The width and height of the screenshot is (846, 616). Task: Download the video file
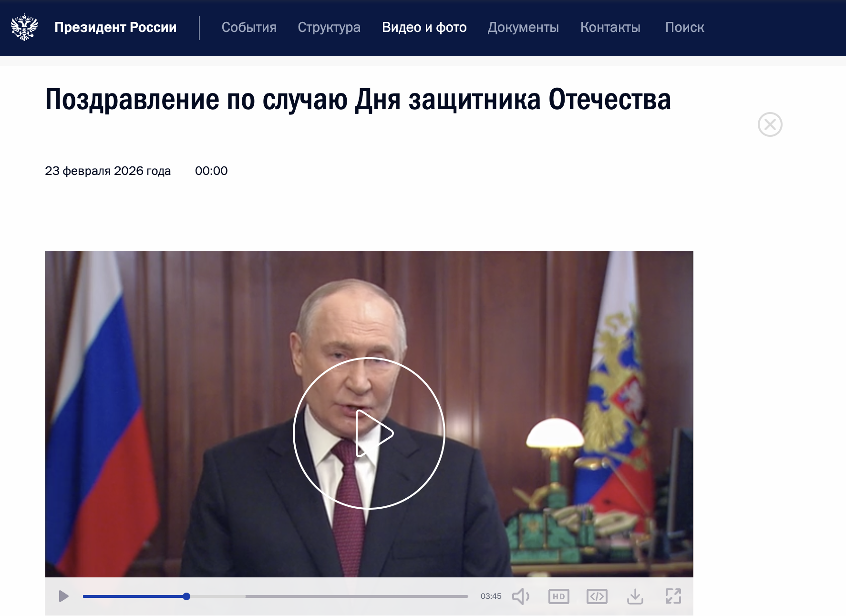[635, 596]
